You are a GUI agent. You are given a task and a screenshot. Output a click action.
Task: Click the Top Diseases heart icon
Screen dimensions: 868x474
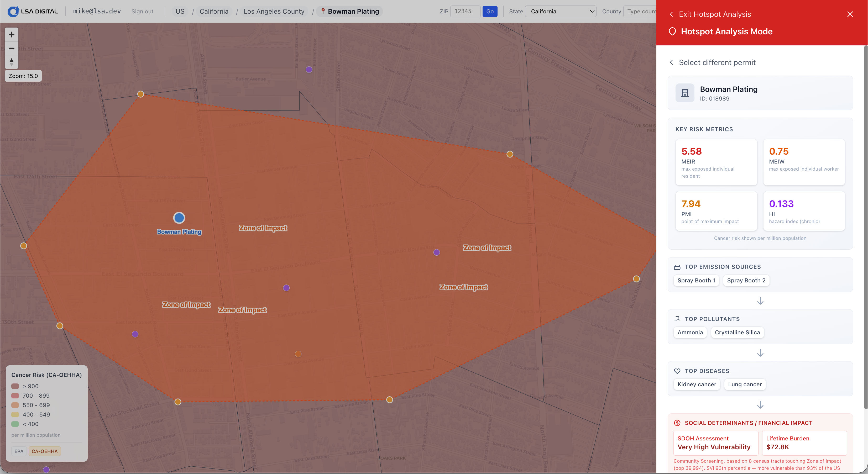[x=677, y=371]
